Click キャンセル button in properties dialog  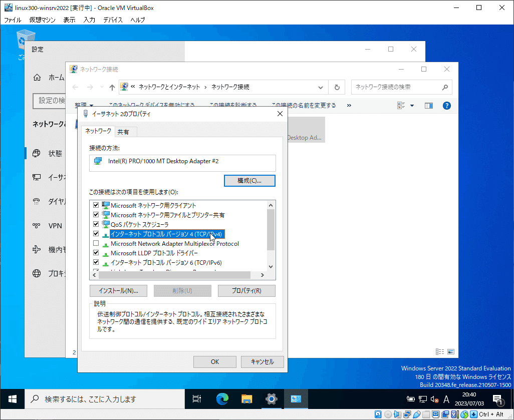[262, 362]
